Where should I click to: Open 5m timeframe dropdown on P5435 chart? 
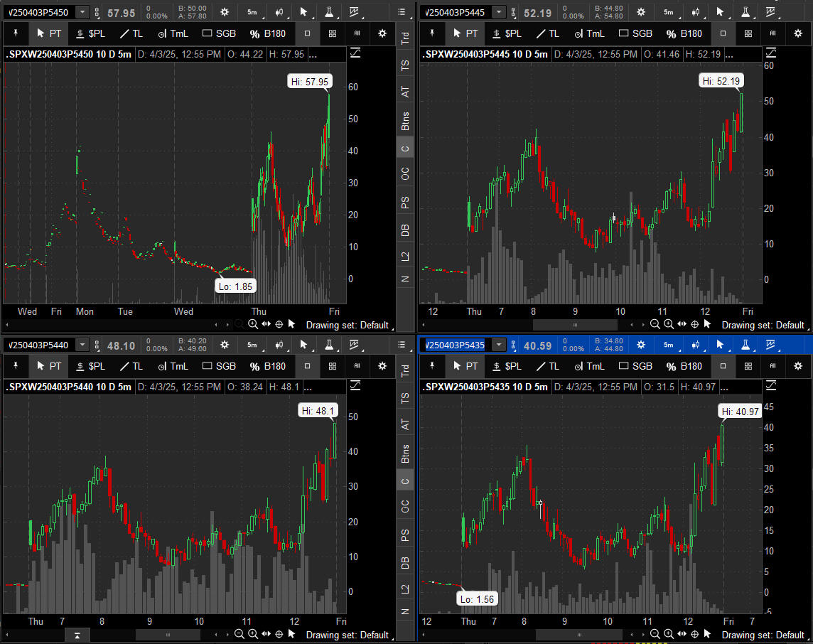click(x=669, y=345)
